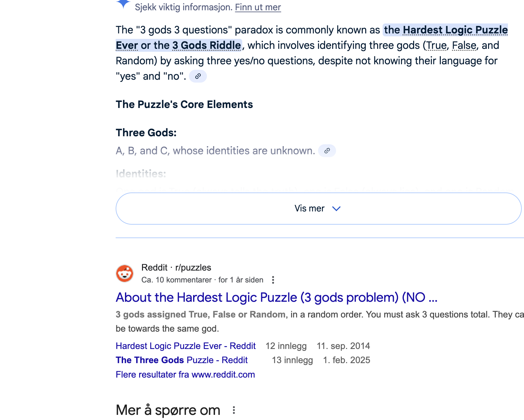This screenshot has height=420, width=524.
Task: Click link icon after "identities are unknown"
Action: pos(327,151)
